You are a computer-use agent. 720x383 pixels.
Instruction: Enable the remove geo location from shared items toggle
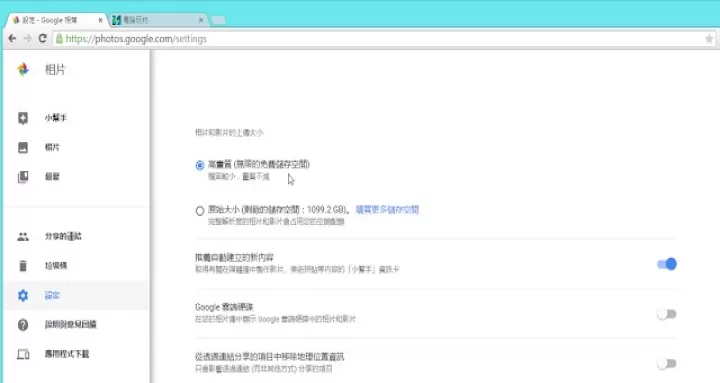pos(667,364)
